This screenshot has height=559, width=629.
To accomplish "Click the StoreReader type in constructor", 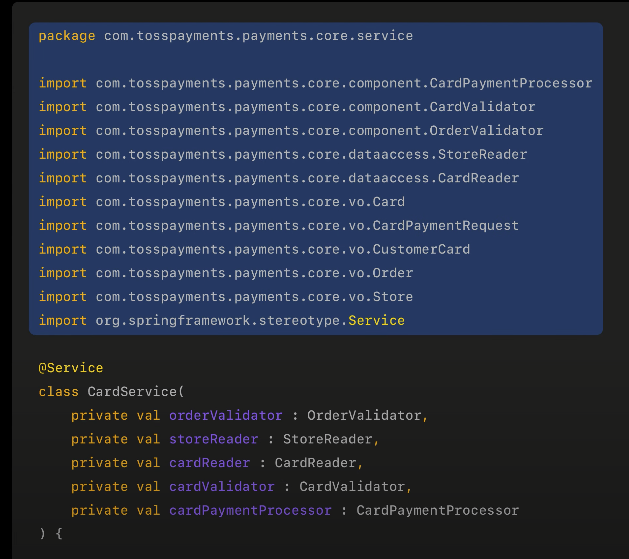I will pos(328,439).
